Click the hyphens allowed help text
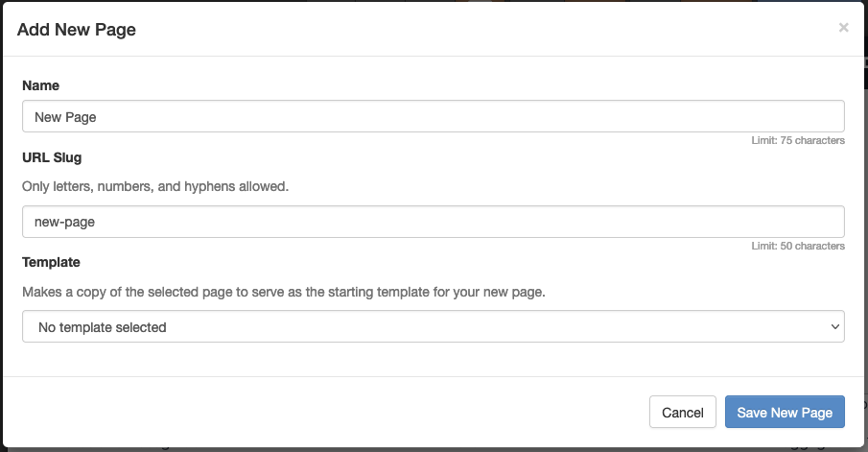 pyautogui.click(x=154, y=186)
